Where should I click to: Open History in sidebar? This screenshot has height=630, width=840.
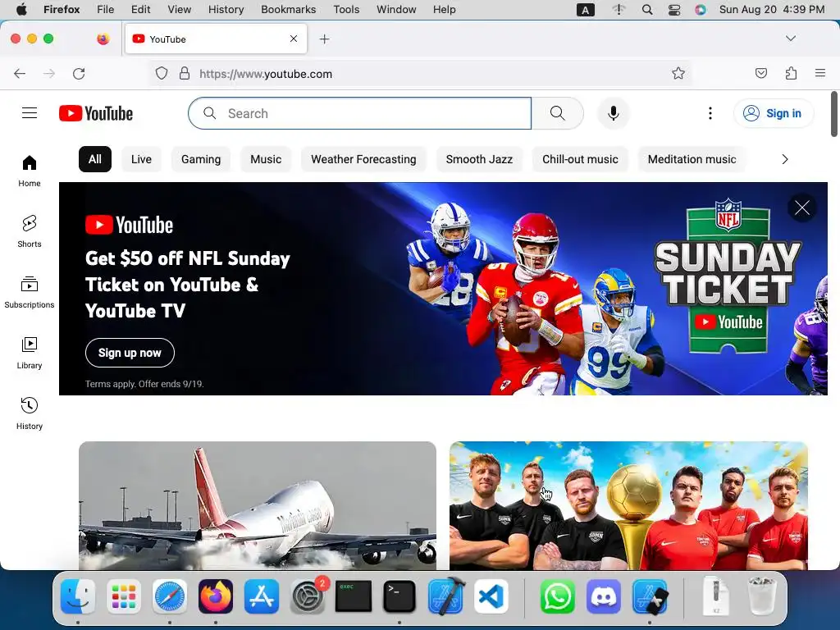(x=30, y=413)
